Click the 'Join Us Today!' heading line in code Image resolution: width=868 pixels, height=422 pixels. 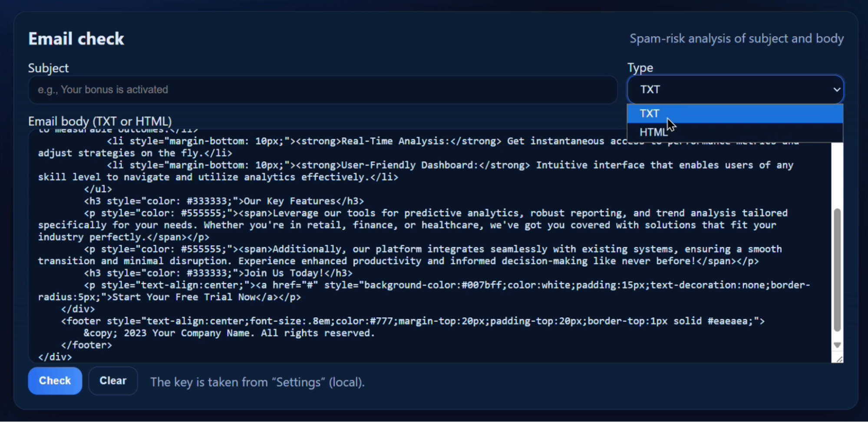pos(218,273)
